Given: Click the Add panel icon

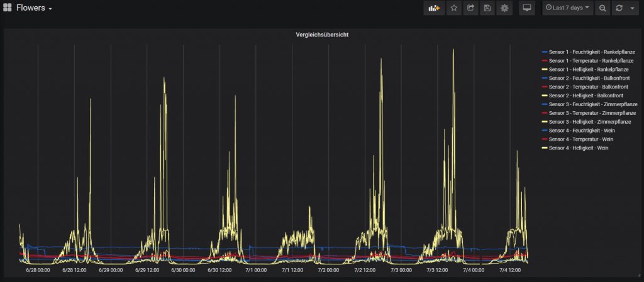Looking at the screenshot, I should 433,8.
